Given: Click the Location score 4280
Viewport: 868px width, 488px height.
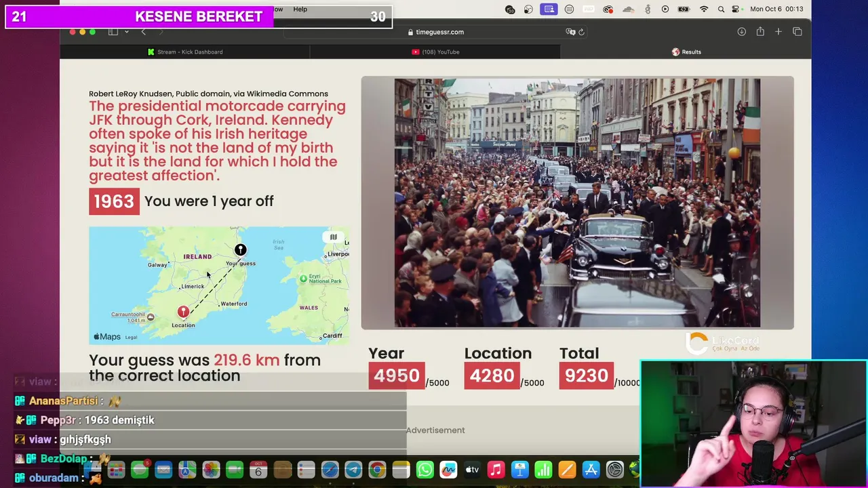Looking at the screenshot, I should 492,375.
